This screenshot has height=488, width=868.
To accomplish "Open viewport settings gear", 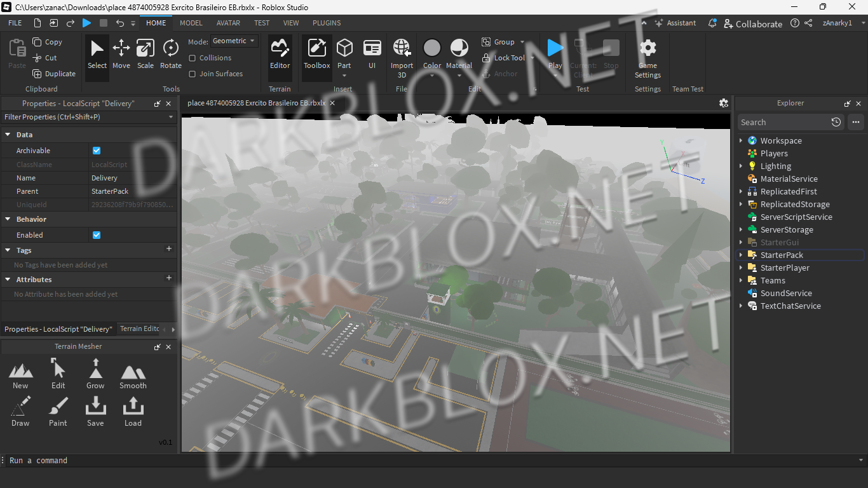I will click(x=723, y=103).
